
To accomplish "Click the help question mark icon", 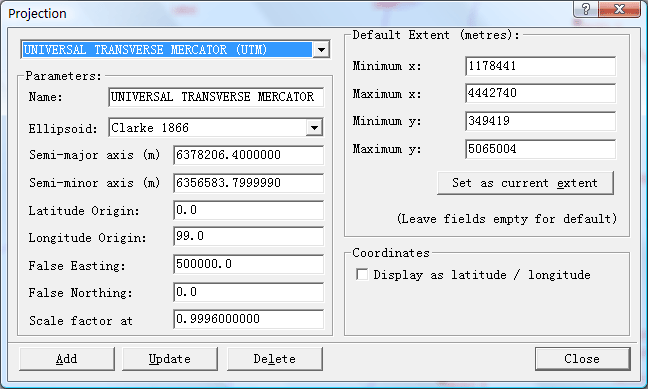I will click(x=586, y=9).
